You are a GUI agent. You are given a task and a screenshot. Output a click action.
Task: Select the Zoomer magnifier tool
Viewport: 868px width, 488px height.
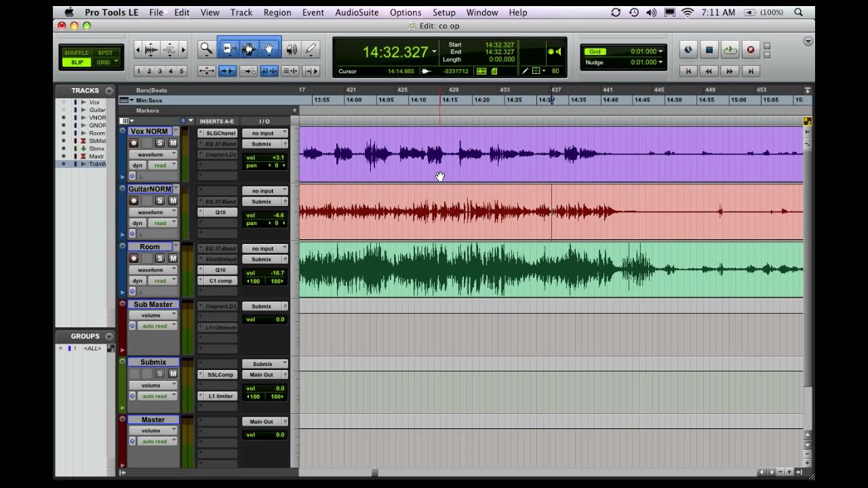click(x=206, y=49)
